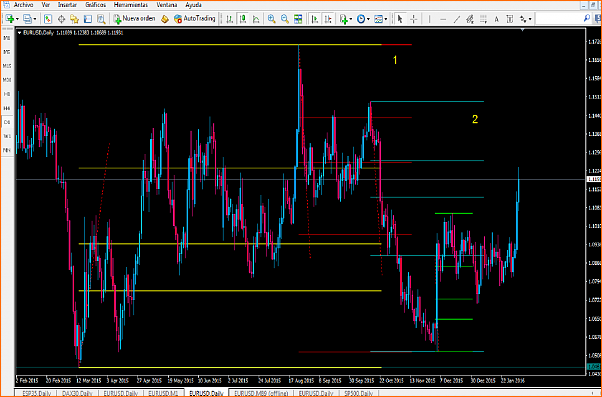
Task: Open the Profiles toolbar icon
Action: click(x=27, y=19)
